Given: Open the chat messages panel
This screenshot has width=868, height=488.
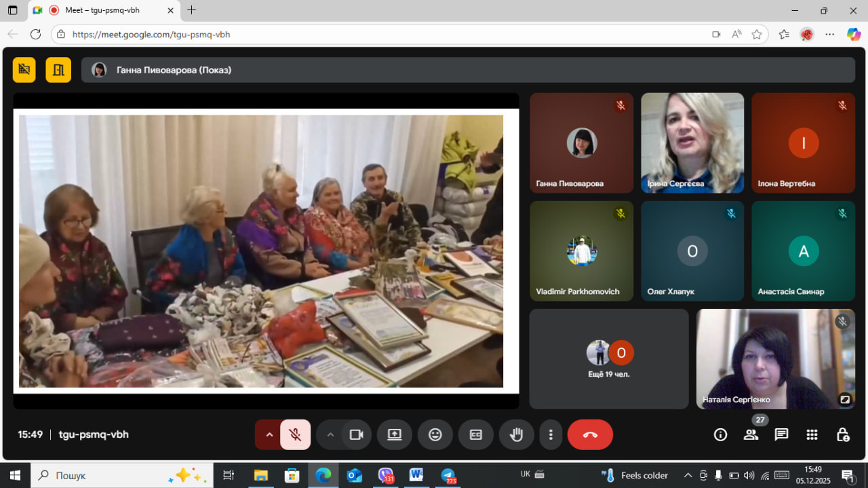Looking at the screenshot, I should 781,435.
